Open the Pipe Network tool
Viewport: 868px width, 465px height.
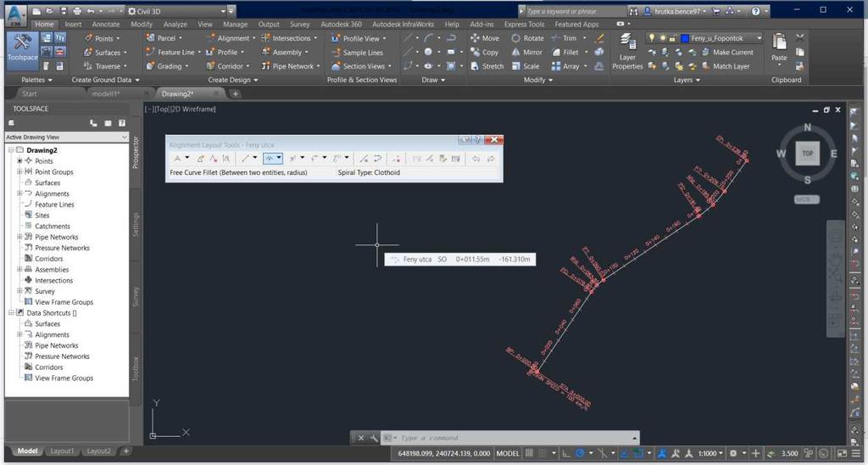coord(291,66)
